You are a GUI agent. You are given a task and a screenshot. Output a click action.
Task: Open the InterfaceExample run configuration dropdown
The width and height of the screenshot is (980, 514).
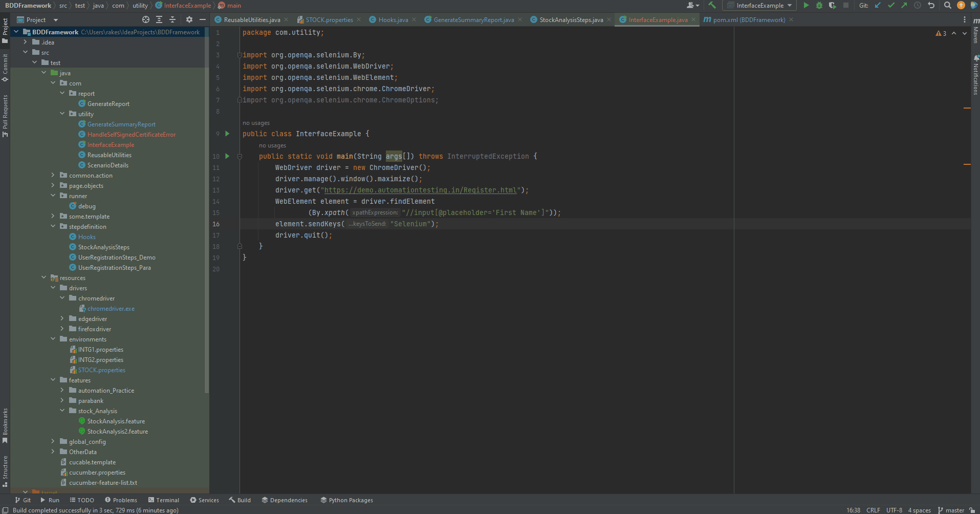(x=760, y=6)
